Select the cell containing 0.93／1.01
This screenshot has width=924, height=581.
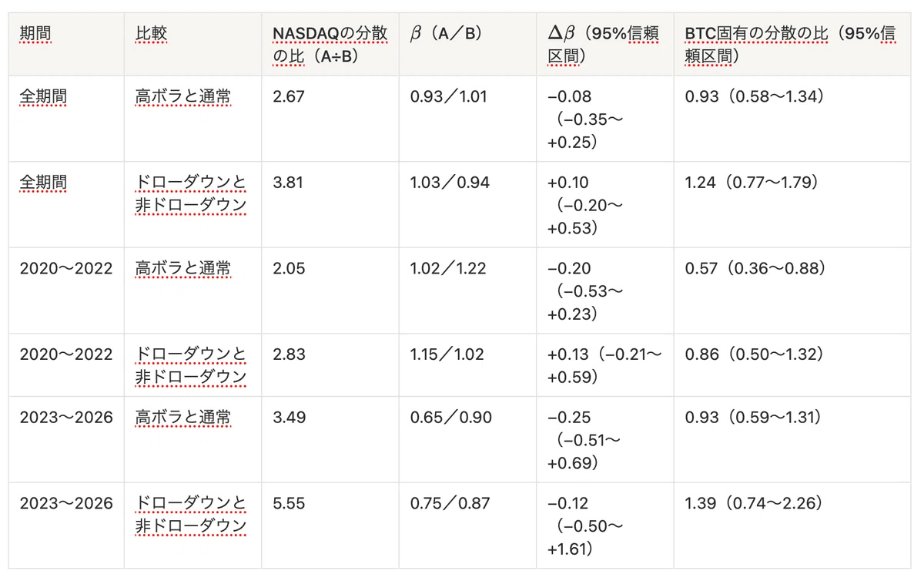coord(467,119)
